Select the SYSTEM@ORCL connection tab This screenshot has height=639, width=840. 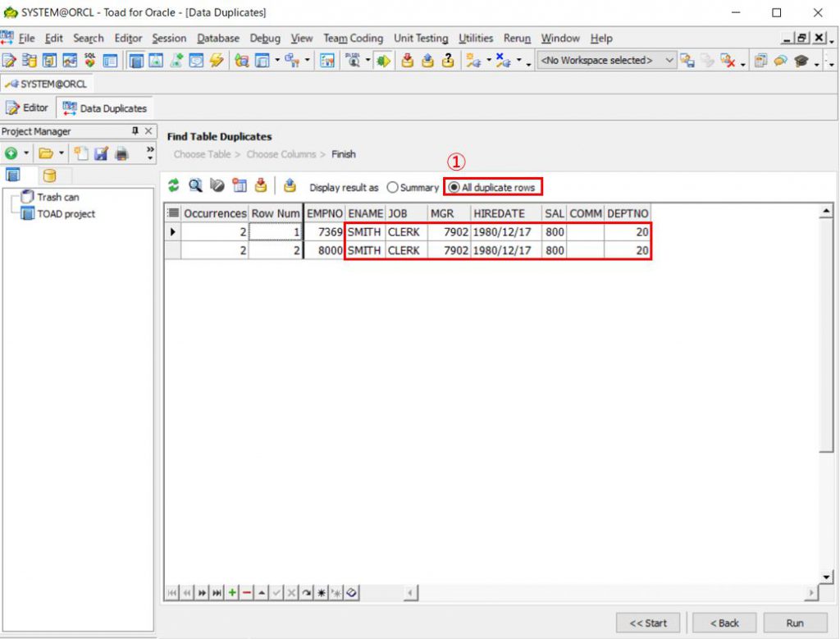(x=46, y=84)
